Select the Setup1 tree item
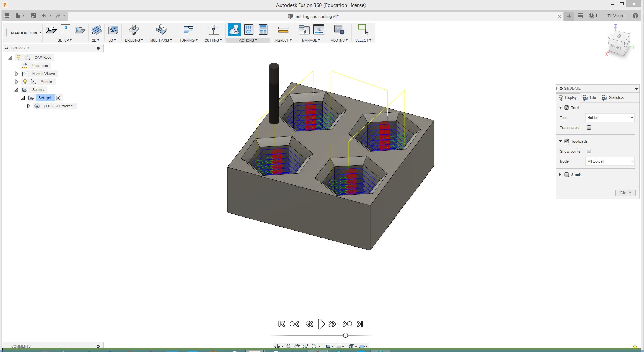Image resolution: width=644 pixels, height=352 pixels. click(x=45, y=98)
